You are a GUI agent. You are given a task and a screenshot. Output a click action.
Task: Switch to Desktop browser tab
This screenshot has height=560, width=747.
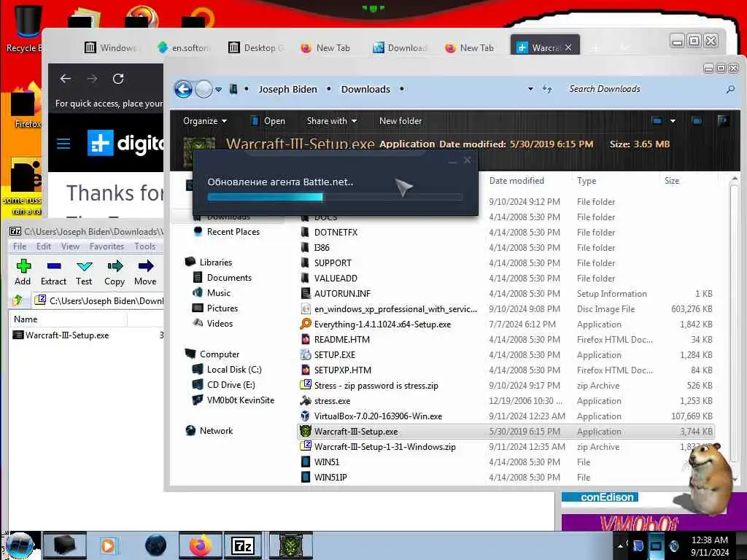pos(256,47)
